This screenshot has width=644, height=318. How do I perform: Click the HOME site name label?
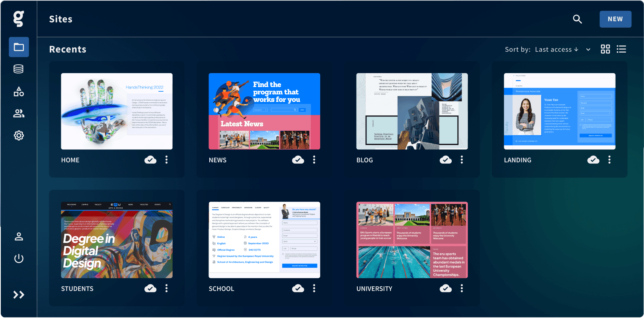click(70, 160)
